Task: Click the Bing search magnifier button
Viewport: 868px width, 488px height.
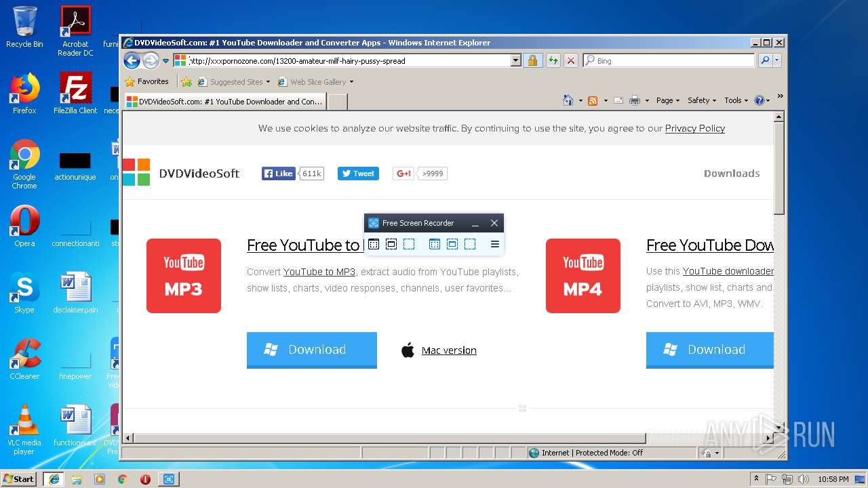Action: click(x=765, y=60)
